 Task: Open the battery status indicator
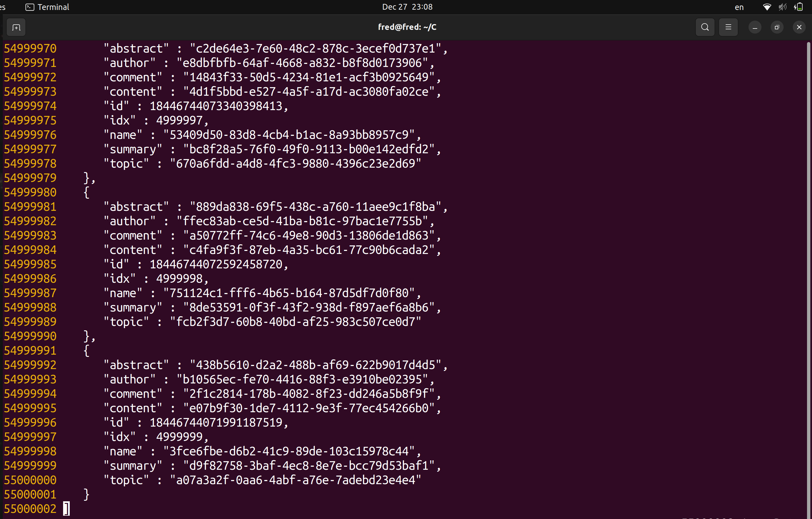click(798, 7)
